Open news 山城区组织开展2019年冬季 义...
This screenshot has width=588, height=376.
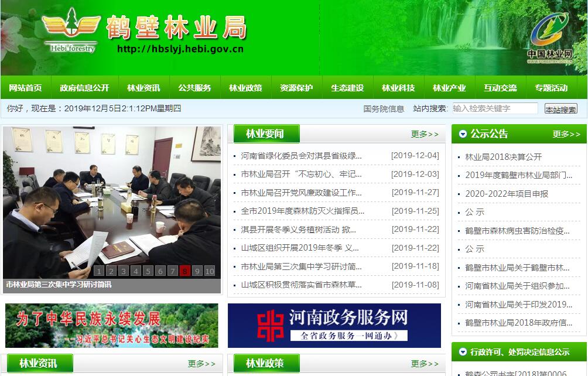coord(300,248)
